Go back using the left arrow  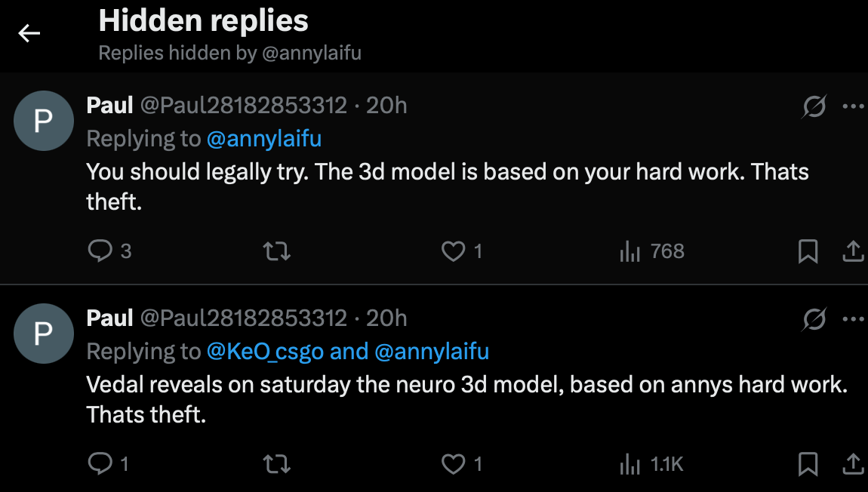click(29, 33)
